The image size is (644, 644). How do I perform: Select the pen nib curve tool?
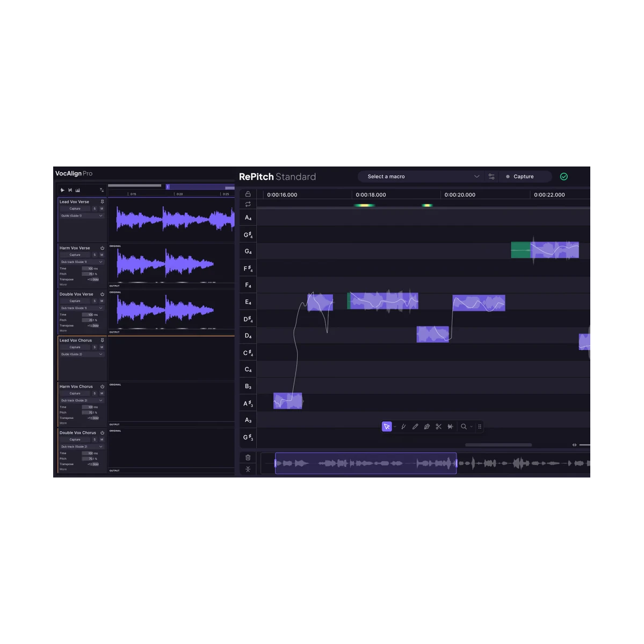[x=426, y=426]
